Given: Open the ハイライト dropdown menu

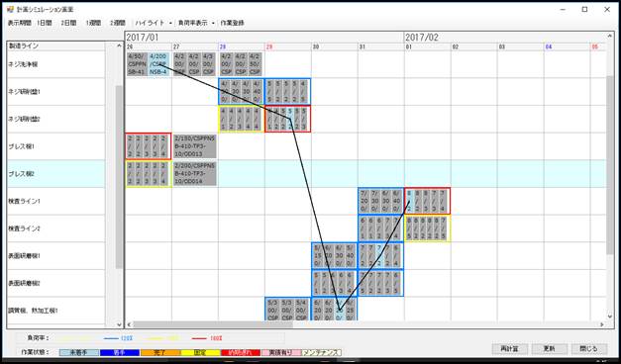Looking at the screenshot, I should point(154,23).
